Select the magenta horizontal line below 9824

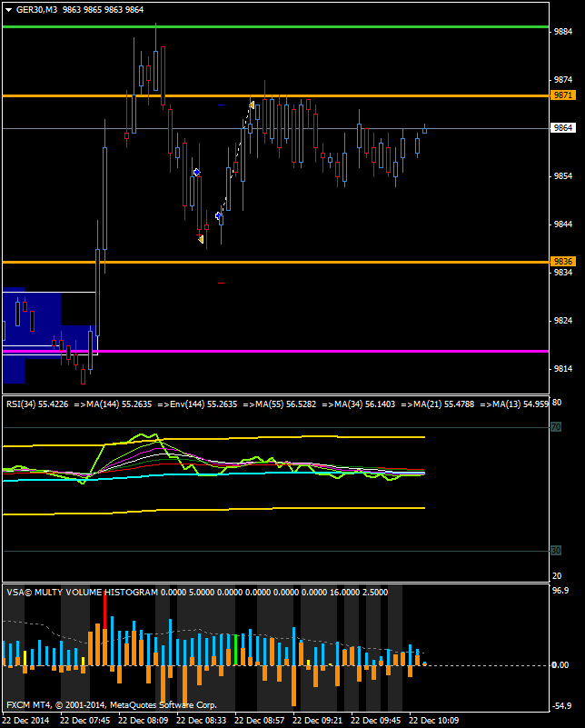coord(273,350)
